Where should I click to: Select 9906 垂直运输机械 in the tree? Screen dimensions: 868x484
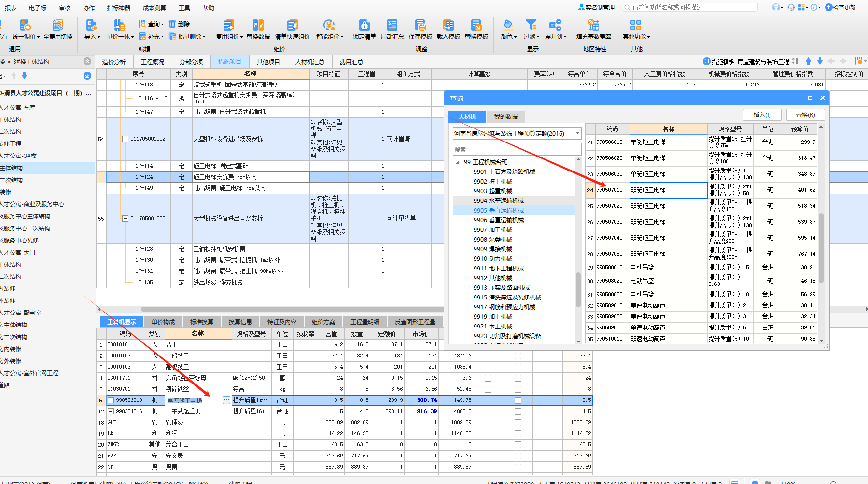499,220
